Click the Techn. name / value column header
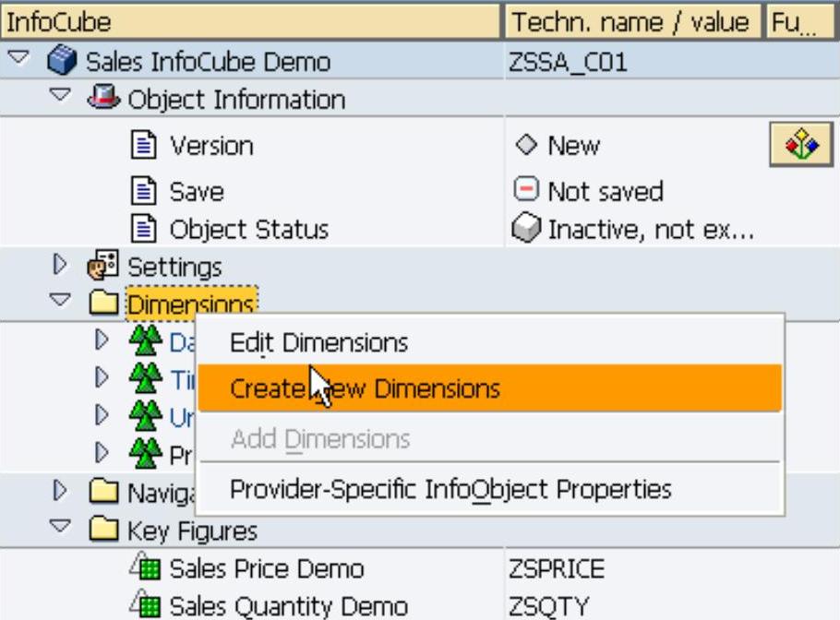The height and width of the screenshot is (620, 840). 632,20
